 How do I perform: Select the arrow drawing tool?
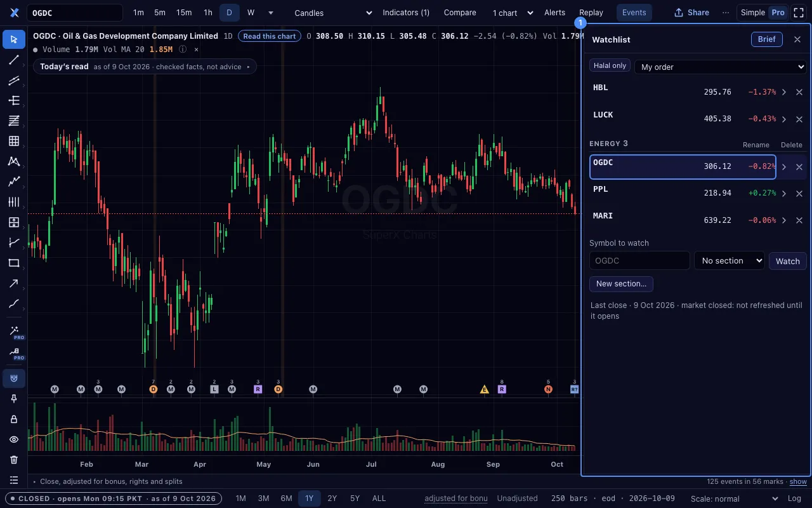coord(14,283)
